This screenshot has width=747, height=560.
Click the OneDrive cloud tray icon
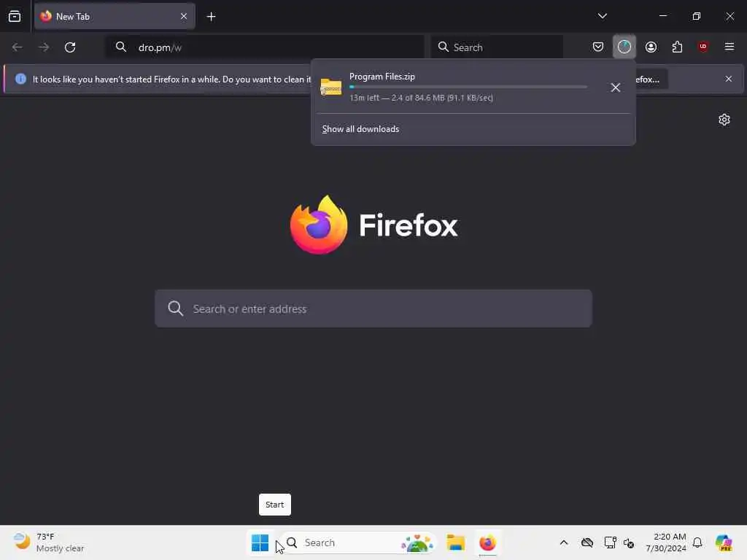587,542
